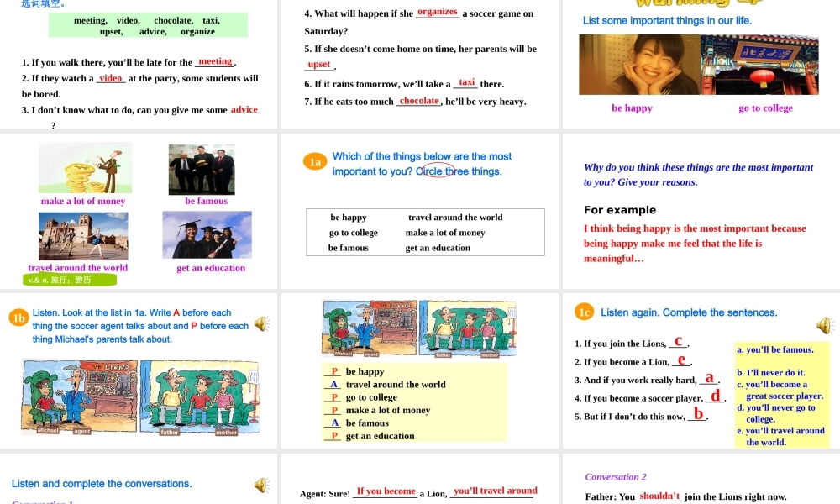Select the 'travel around the world' photo
The height and width of the screenshot is (504, 840).
point(83,236)
